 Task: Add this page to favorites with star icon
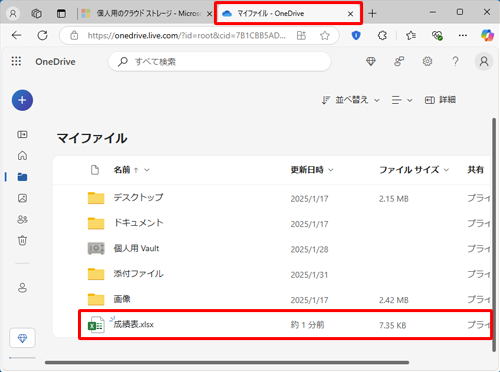325,35
